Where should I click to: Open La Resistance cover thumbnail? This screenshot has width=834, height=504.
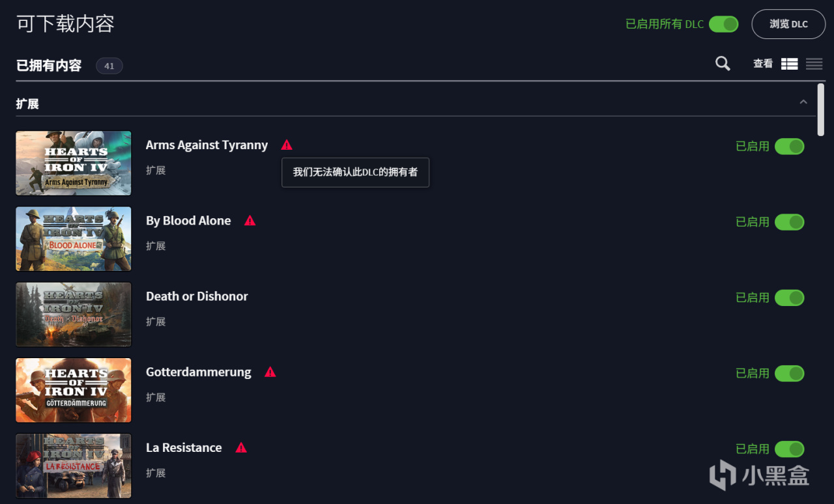[x=74, y=466]
